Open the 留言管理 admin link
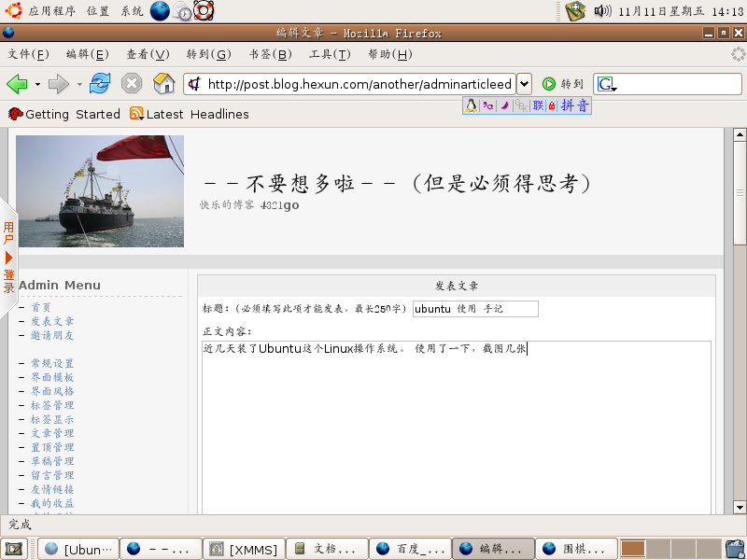 [x=52, y=475]
